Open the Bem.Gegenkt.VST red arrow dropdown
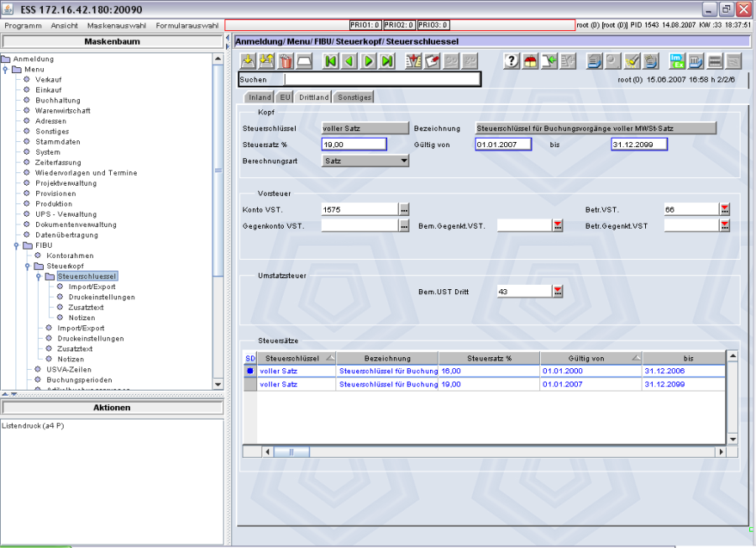756x548 pixels. 558,226
